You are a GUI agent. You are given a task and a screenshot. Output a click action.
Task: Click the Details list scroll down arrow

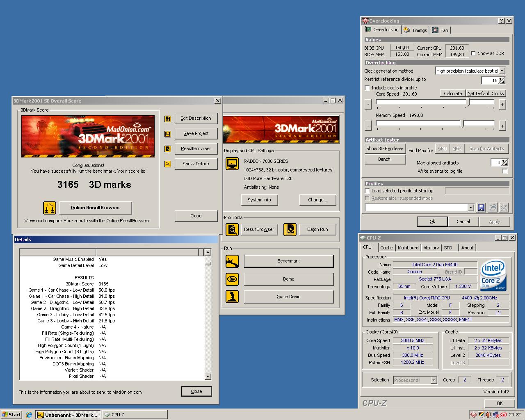(208, 377)
